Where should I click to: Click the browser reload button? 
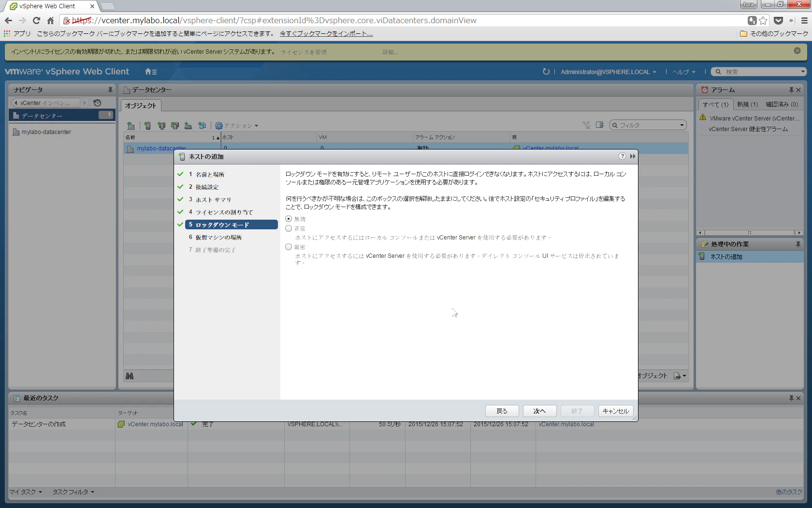pos(36,20)
